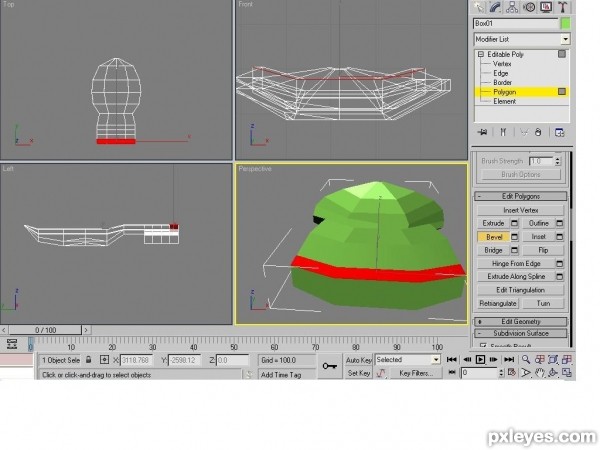
Task: Toggle Set Key mode
Action: pos(359,373)
